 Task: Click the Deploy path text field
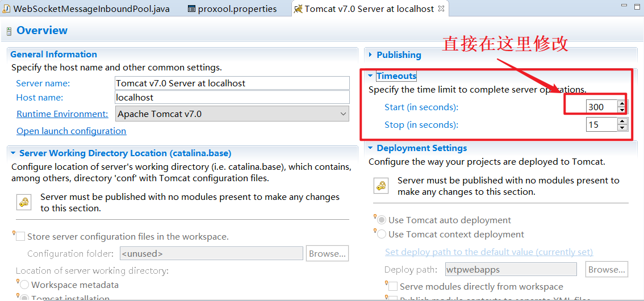tap(511, 269)
